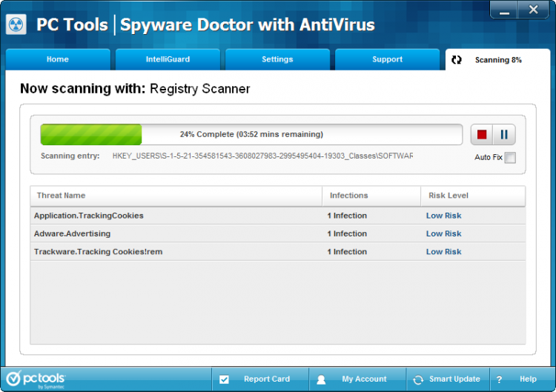
Task: Click the HKEY_USERS scanning entry path
Action: click(x=262, y=156)
